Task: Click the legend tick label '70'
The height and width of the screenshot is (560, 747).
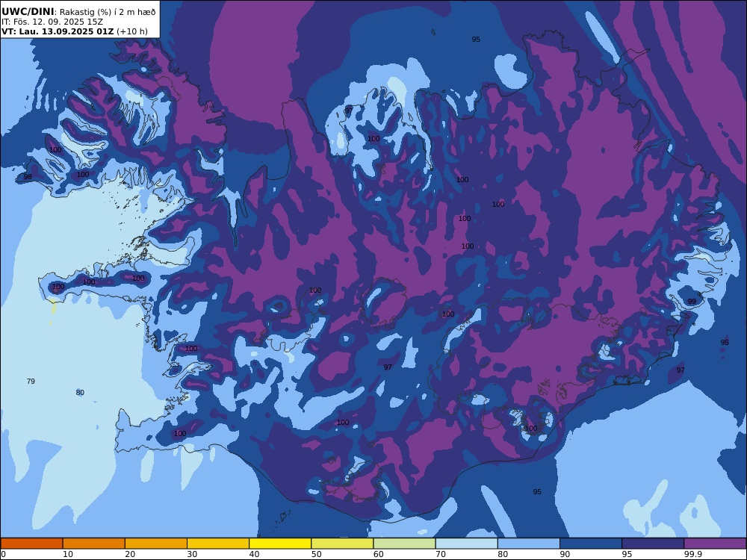Action: point(441,554)
